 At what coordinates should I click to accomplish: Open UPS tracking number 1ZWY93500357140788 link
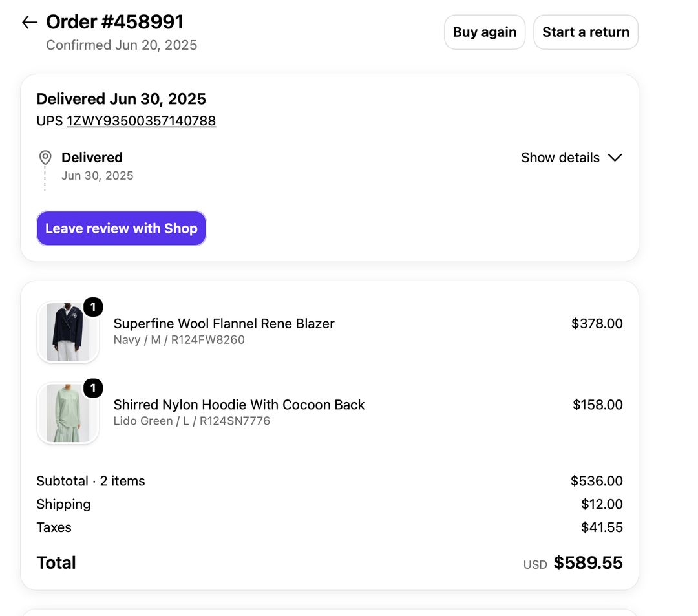141,121
